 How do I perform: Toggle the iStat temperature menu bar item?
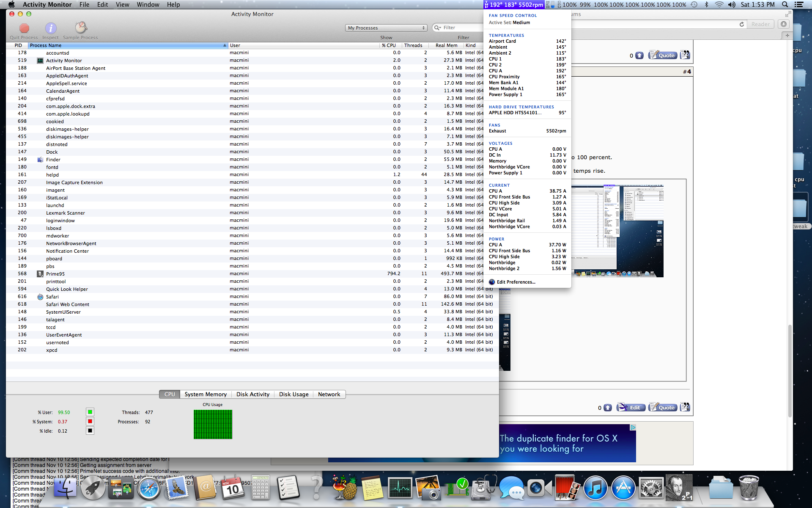514,5
